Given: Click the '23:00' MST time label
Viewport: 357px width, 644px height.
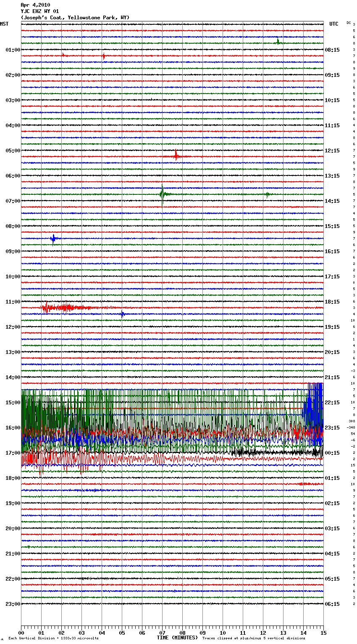Looking at the screenshot, I should tap(13, 604).
